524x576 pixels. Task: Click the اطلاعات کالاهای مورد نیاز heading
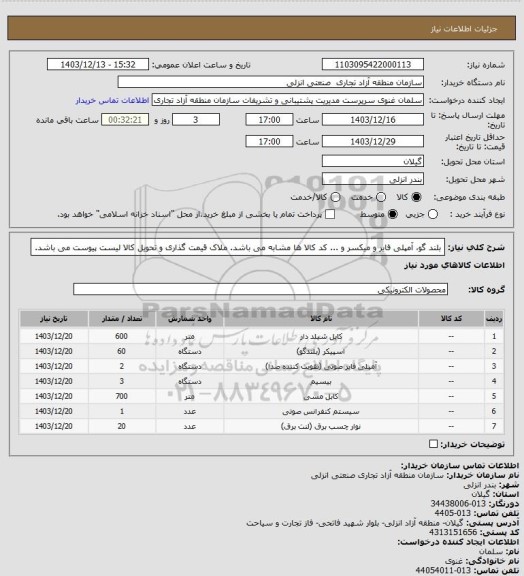[x=454, y=265]
